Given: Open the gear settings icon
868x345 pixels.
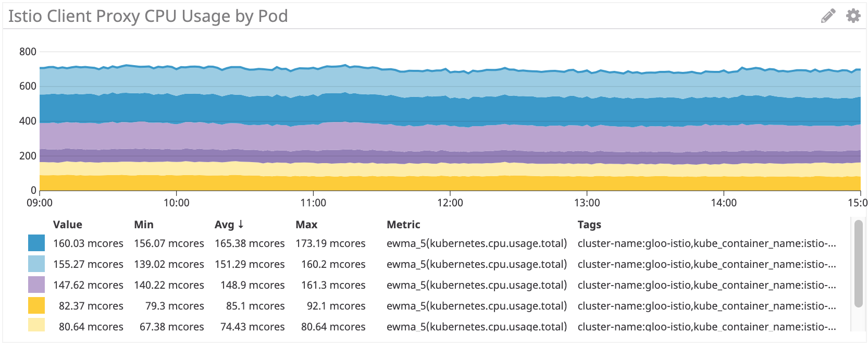Looking at the screenshot, I should 853,16.
